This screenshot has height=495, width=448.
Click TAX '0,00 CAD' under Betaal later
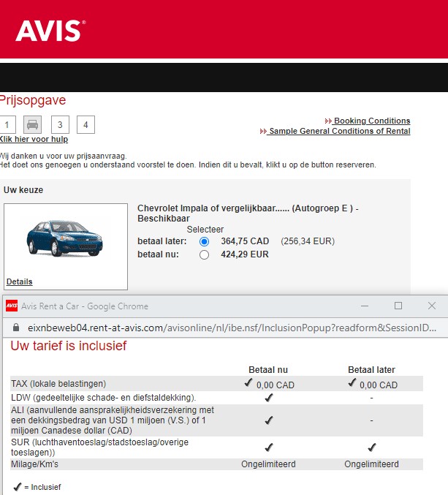pyautogui.click(x=379, y=385)
